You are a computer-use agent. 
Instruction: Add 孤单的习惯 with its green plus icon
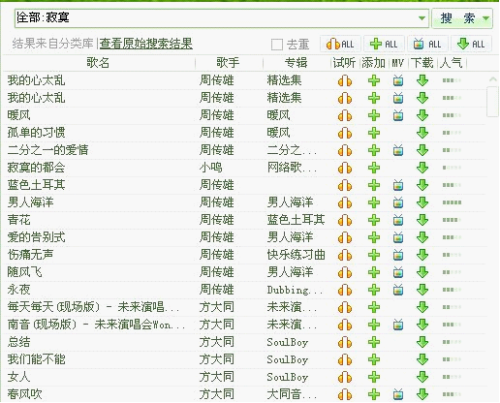pos(374,133)
